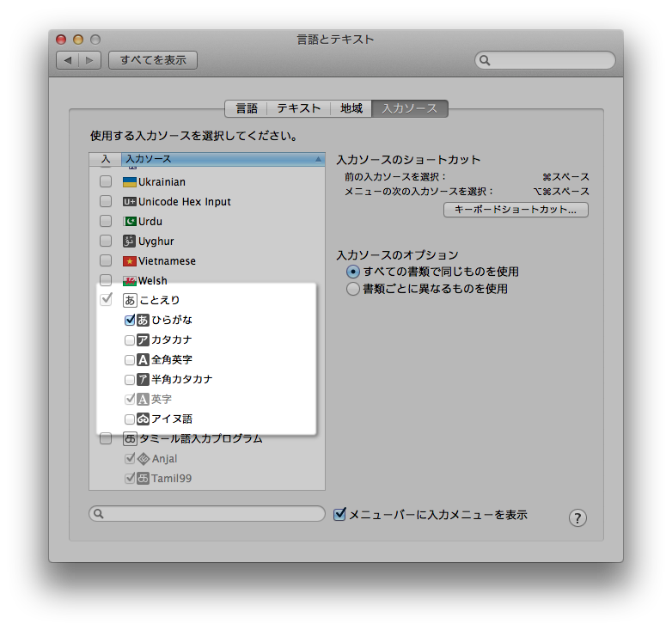Check the 全角英字 checkbox
This screenshot has width=672, height=630.
click(130, 360)
